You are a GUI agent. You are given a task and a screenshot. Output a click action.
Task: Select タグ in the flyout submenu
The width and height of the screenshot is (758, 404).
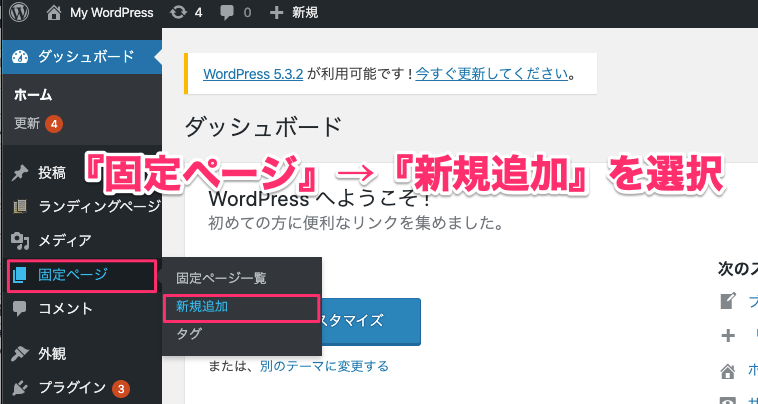click(x=189, y=334)
